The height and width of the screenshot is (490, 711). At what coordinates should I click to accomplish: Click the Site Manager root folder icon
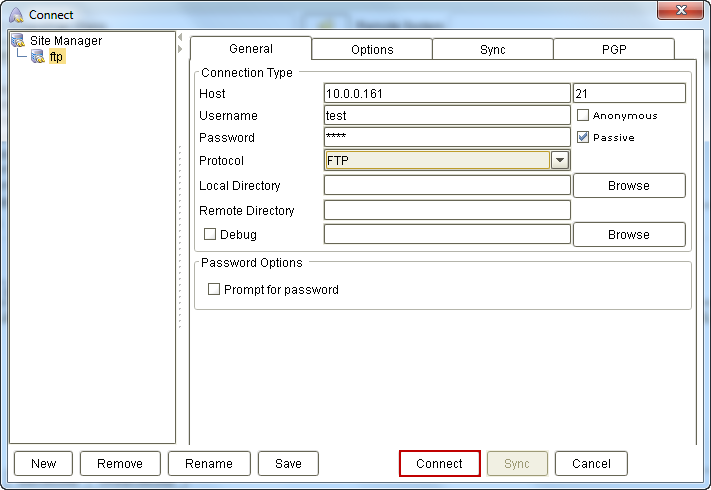point(18,41)
